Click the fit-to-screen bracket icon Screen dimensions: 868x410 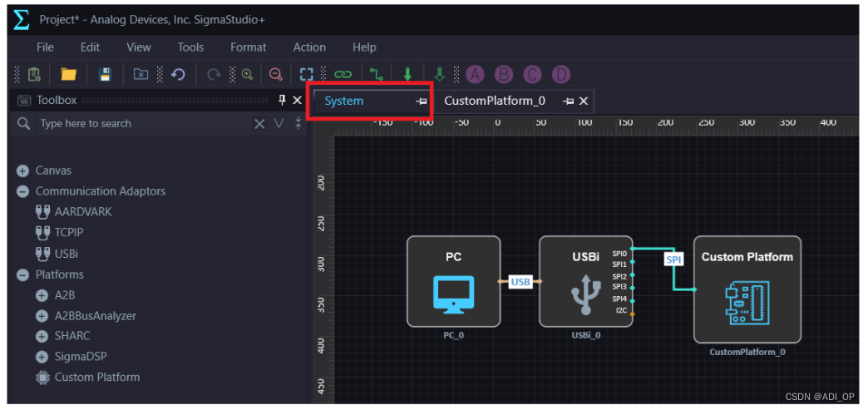click(x=306, y=74)
